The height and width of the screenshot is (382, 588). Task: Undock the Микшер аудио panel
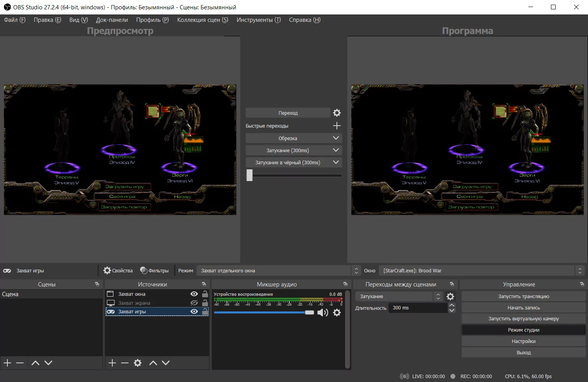(x=345, y=284)
